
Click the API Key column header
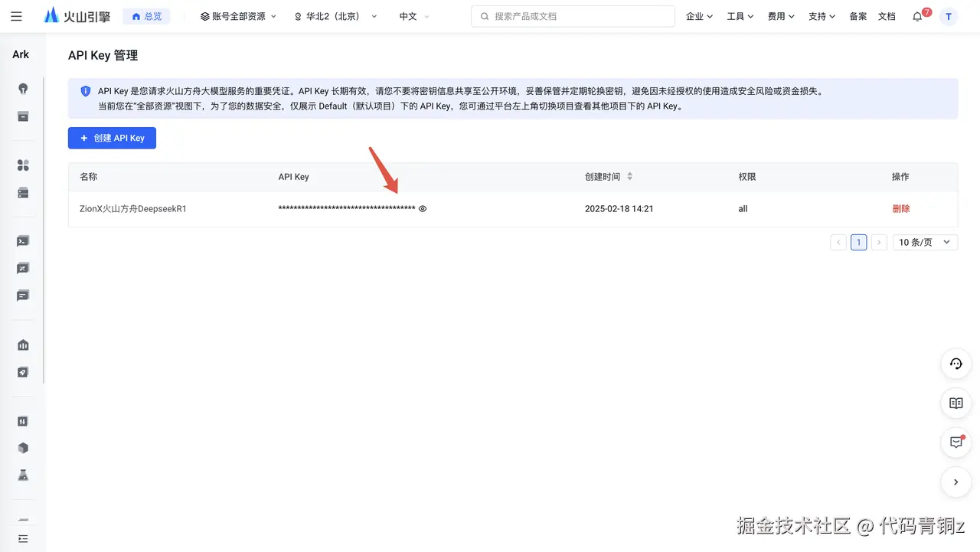[x=293, y=176]
